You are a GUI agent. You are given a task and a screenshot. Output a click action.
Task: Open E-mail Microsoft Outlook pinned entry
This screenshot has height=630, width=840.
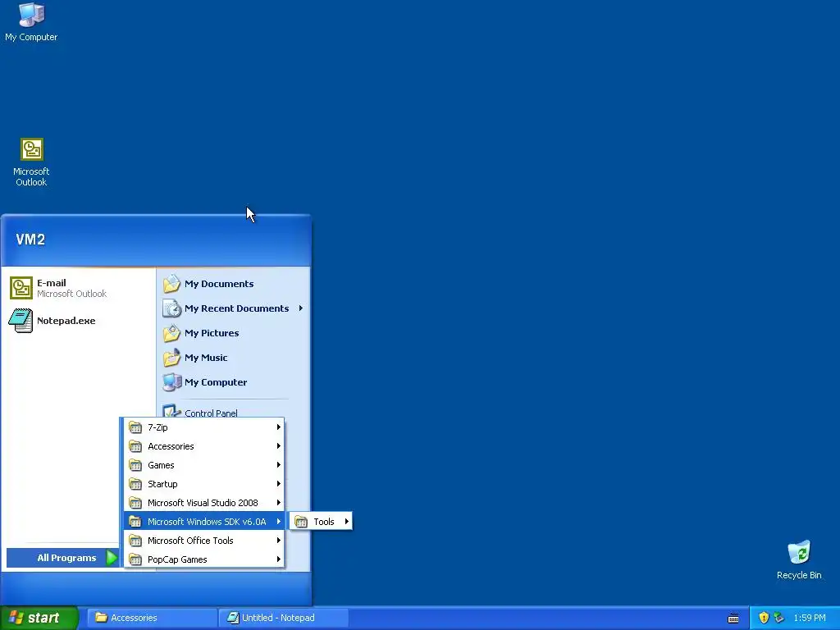tap(80, 288)
